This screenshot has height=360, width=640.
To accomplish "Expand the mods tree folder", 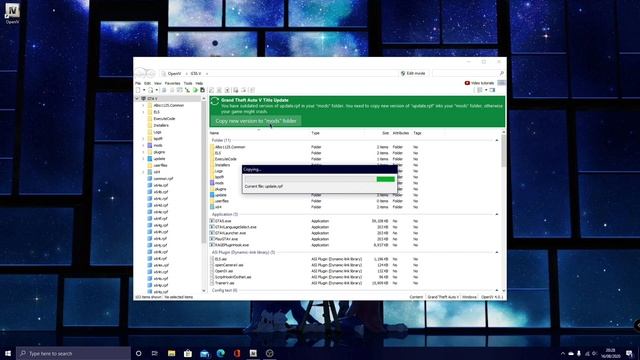I will [x=143, y=145].
